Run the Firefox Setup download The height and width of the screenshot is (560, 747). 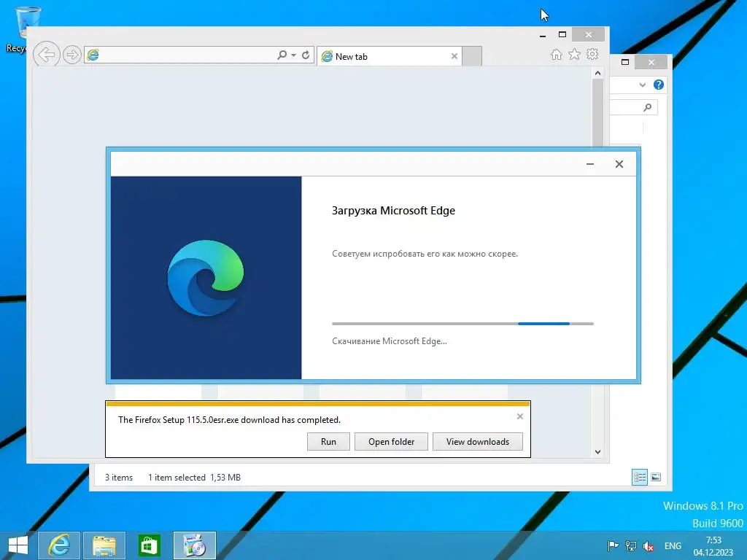[x=328, y=442]
